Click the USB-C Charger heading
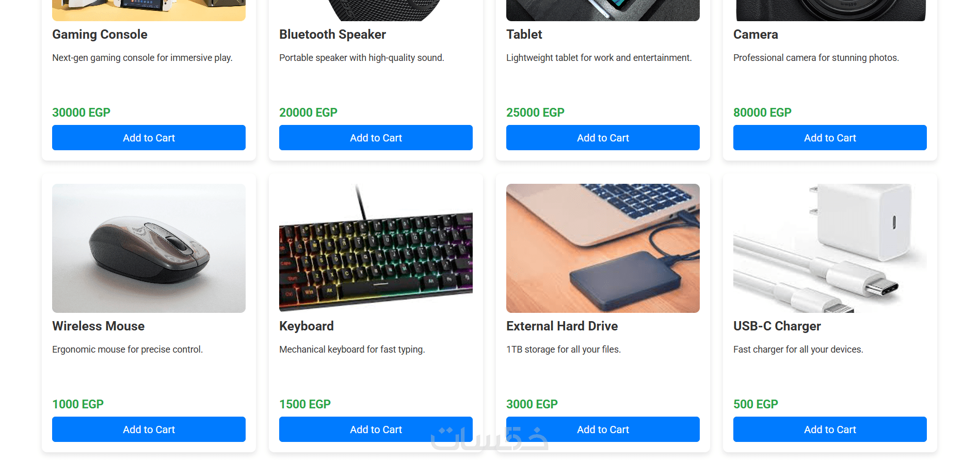The image size is (980, 460). [x=777, y=326]
